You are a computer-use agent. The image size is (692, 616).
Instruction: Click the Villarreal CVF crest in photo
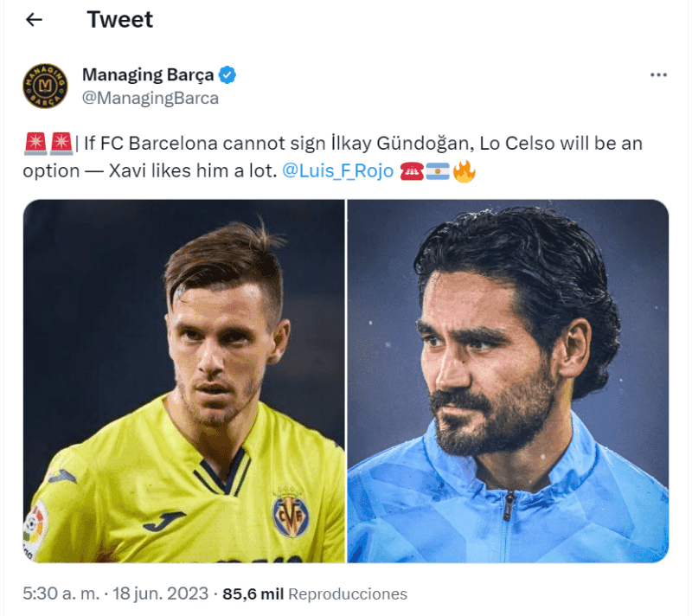[291, 512]
